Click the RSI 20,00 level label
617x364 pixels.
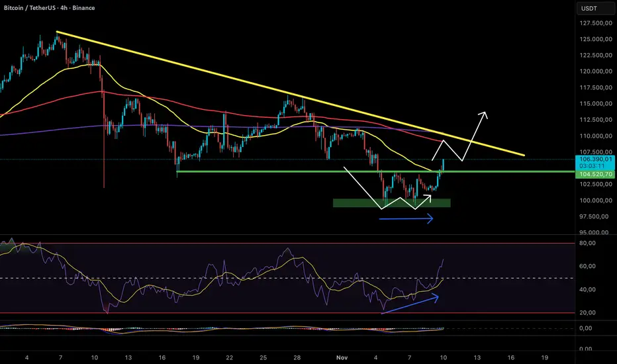click(x=587, y=313)
